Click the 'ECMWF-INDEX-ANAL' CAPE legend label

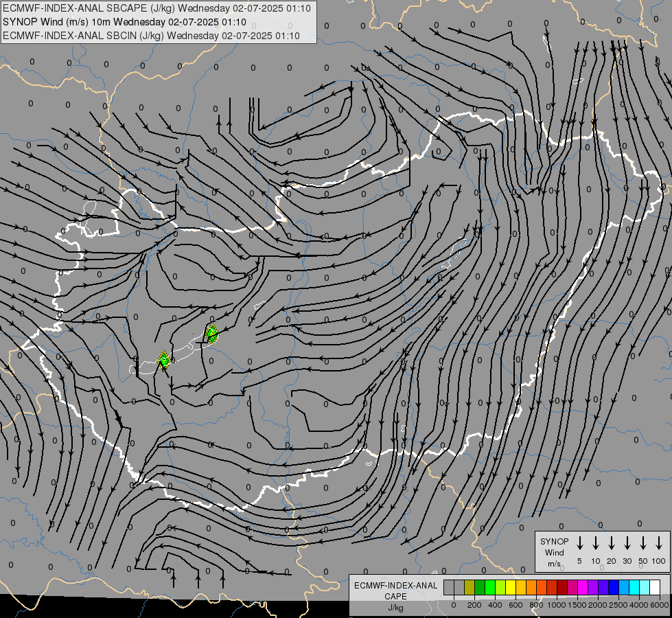pos(395,586)
